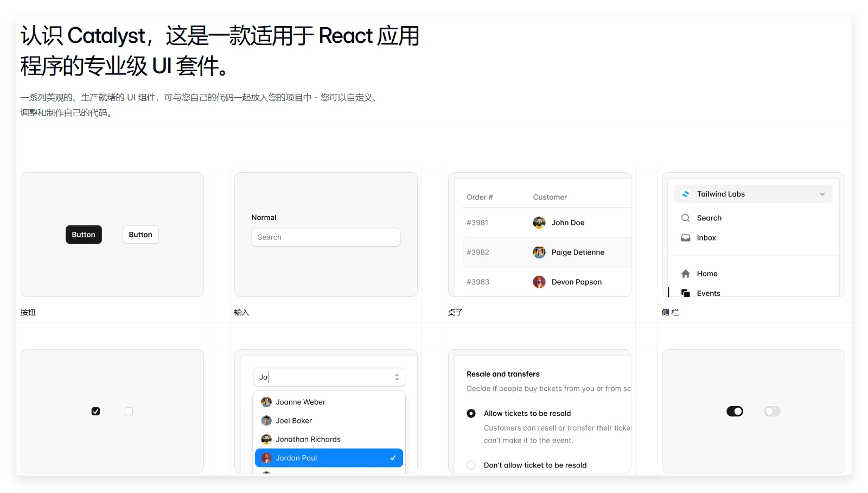
Task: Open the combobox using its stepper arrows
Action: pyautogui.click(x=397, y=377)
